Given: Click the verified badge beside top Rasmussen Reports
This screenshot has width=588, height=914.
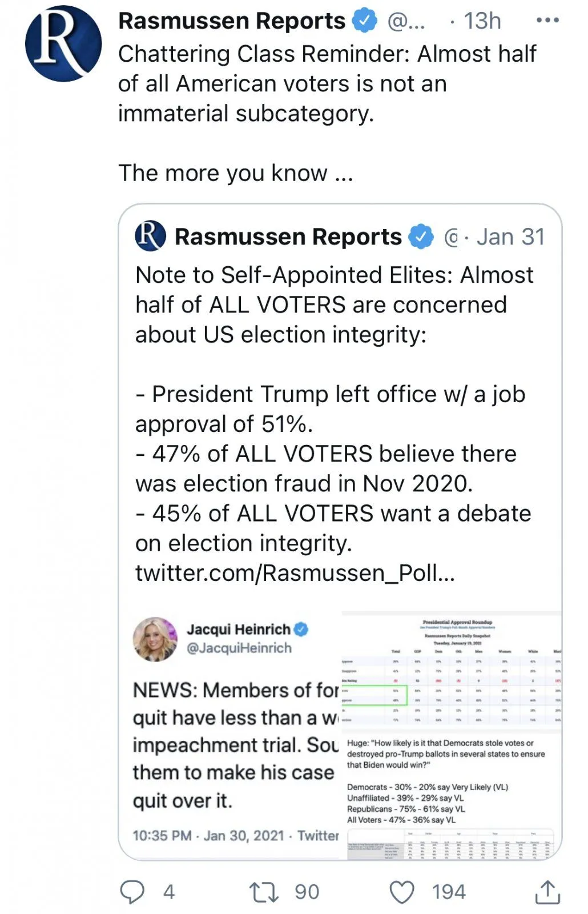Looking at the screenshot, I should 364,21.
